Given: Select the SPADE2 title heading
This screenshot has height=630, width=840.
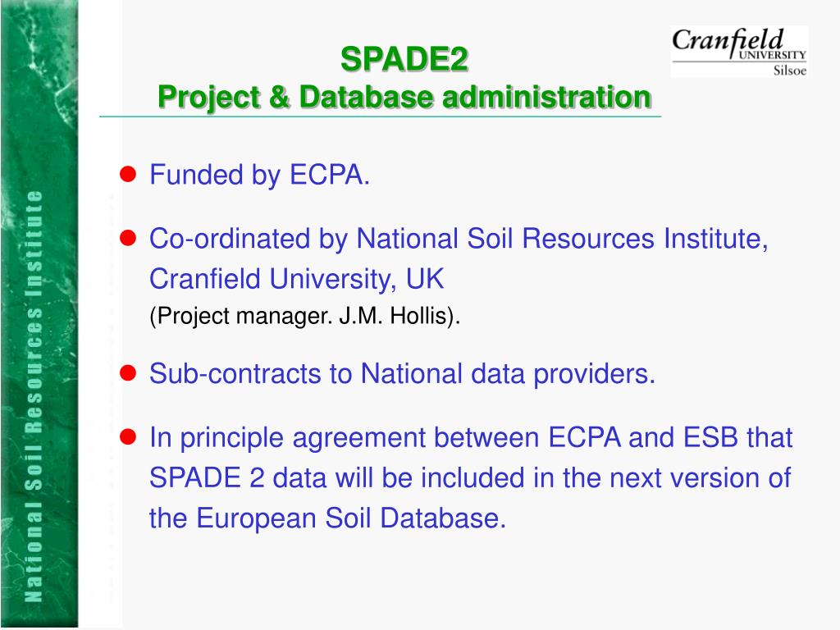Looking at the screenshot, I should (404, 59).
